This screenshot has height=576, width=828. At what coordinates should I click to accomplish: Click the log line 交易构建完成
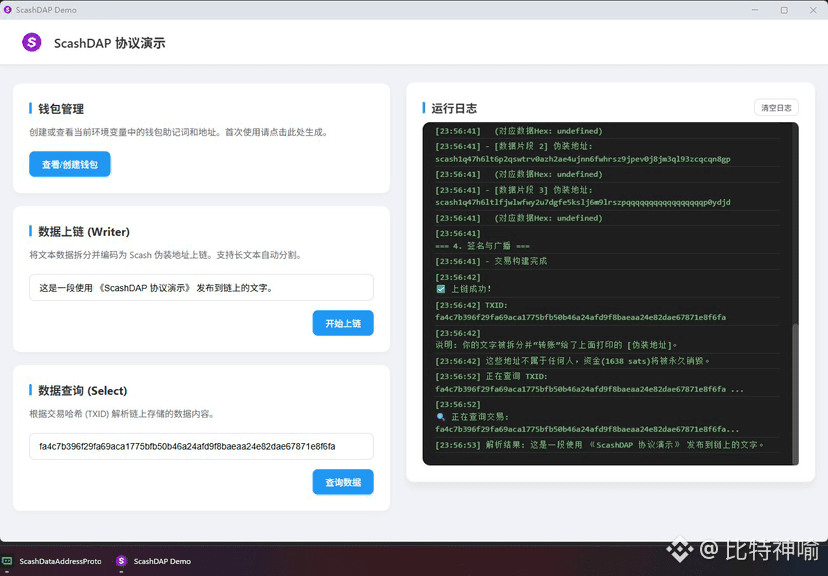click(x=491, y=261)
